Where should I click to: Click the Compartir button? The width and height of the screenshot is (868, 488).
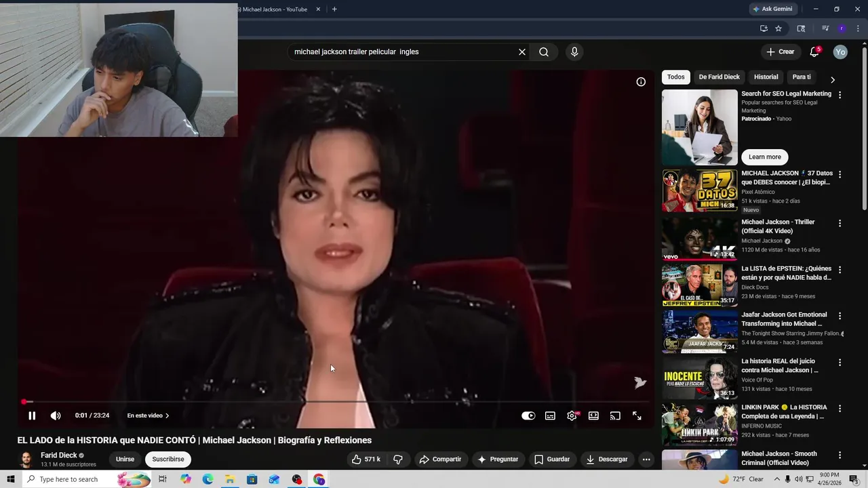(440, 459)
